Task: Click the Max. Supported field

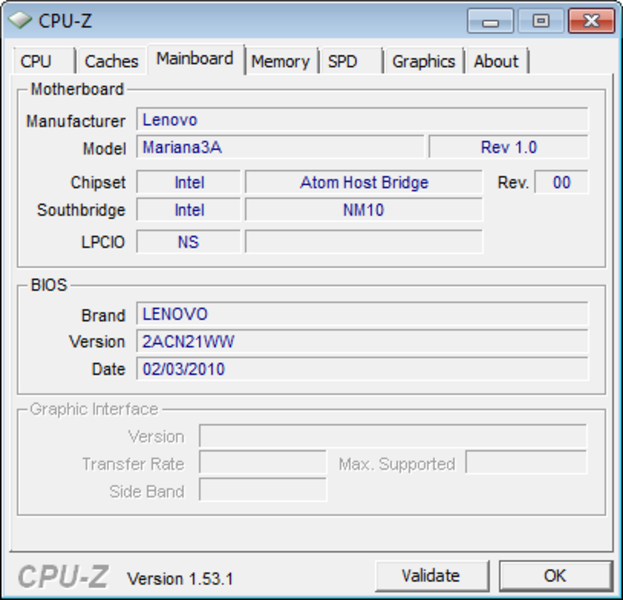Action: tap(526, 462)
